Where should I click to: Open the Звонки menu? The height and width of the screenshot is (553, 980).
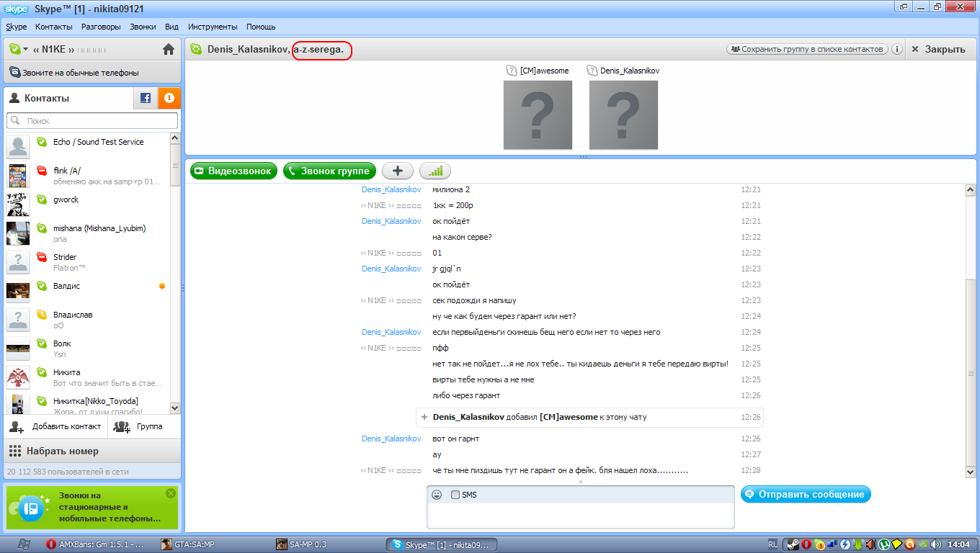(143, 27)
